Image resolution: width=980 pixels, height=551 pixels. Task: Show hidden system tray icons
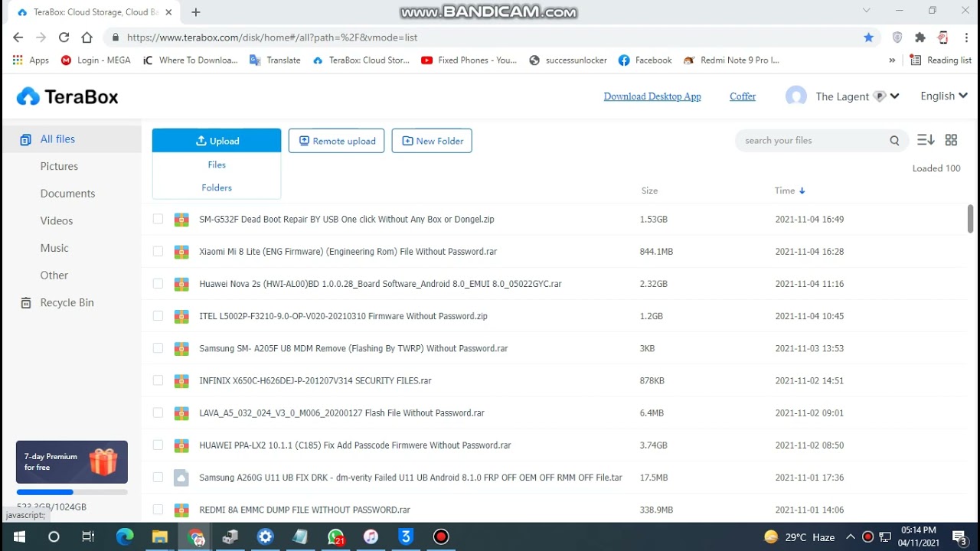pos(851,537)
